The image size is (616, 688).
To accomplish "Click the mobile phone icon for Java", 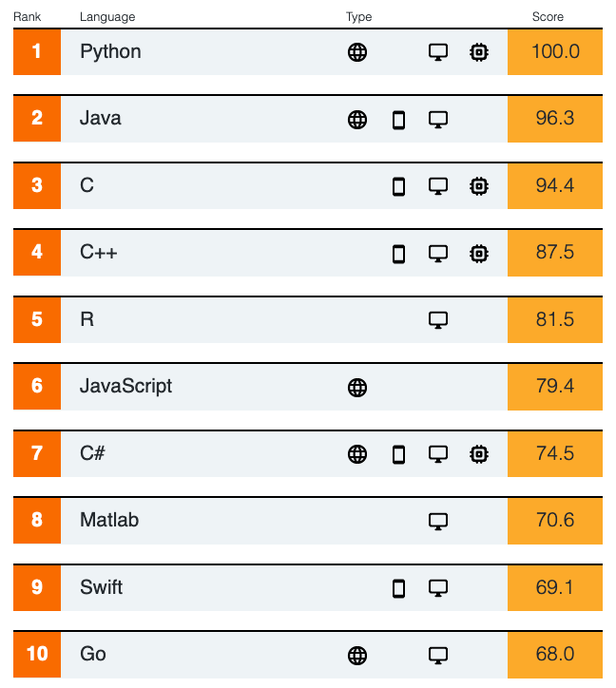I will tap(398, 120).
